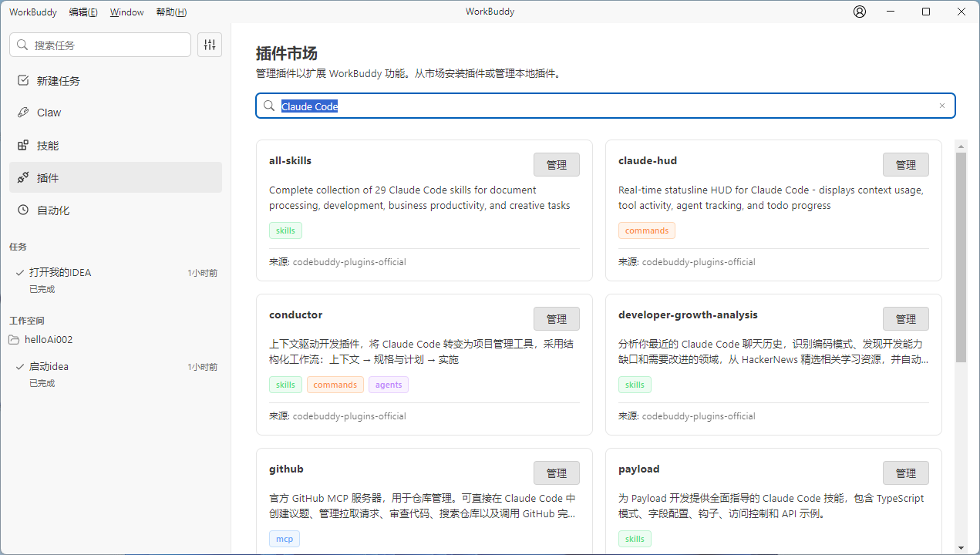Click the claude-hud plugin title
980x555 pixels.
[648, 160]
